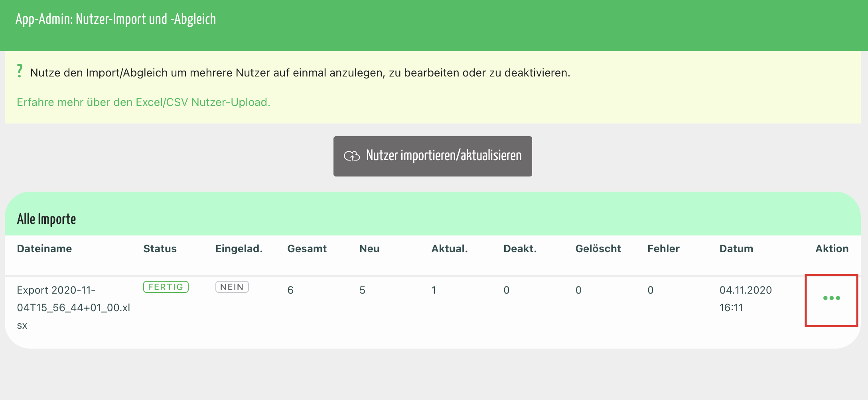Sort the table by Fehler column

click(x=663, y=248)
